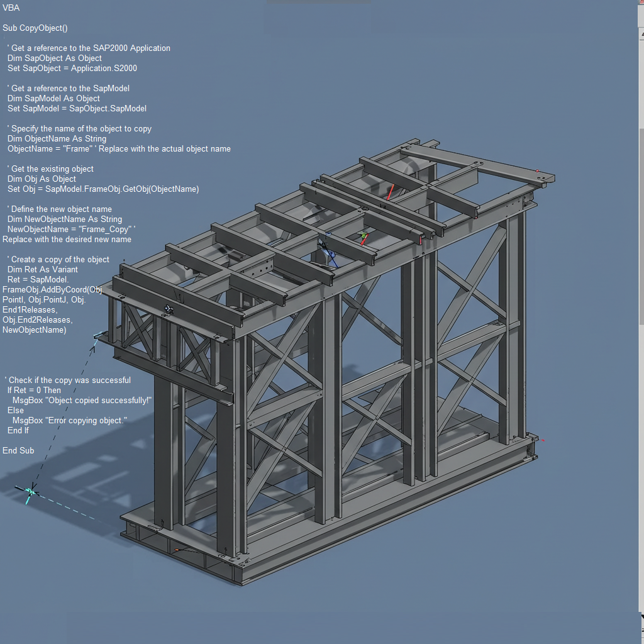Click the cyan endpoint marker at the beam tip
Image resolution: width=644 pixels, height=644 pixels.
pos(97,337)
